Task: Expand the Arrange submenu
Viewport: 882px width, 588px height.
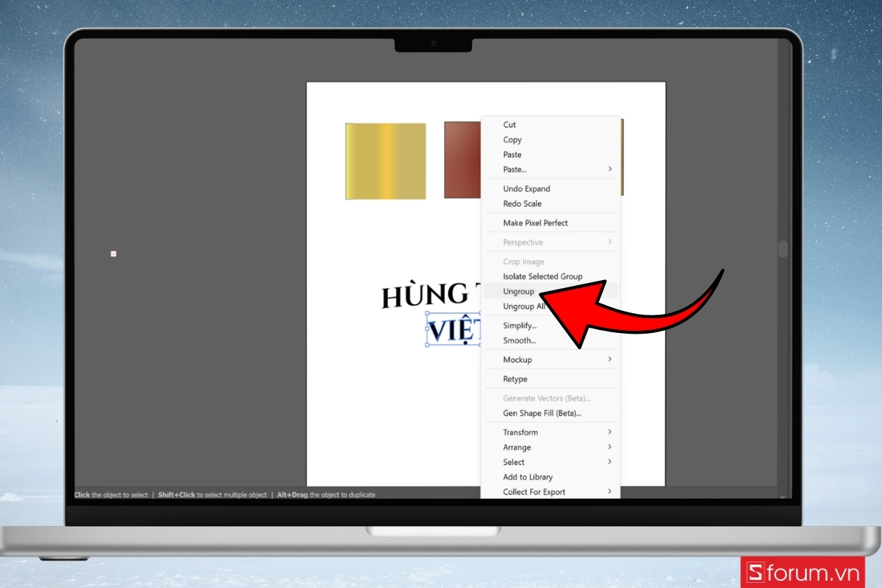Action: [517, 447]
